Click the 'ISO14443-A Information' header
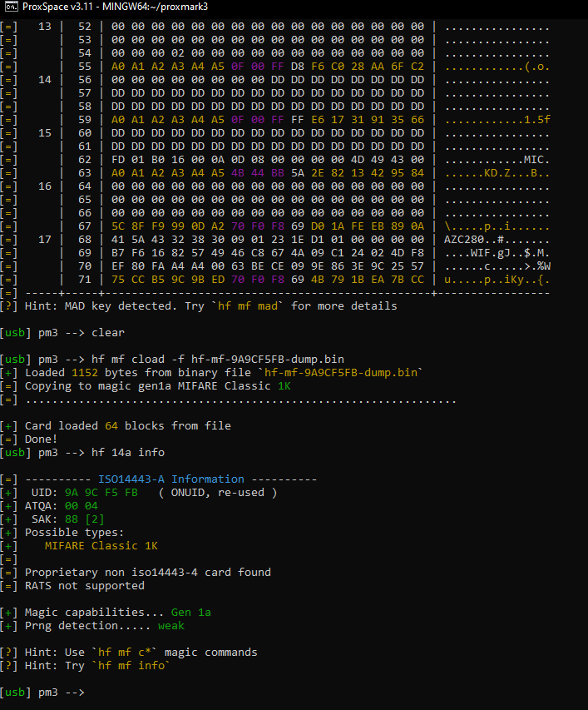Image resolution: width=588 pixels, height=710 pixels. (x=171, y=479)
